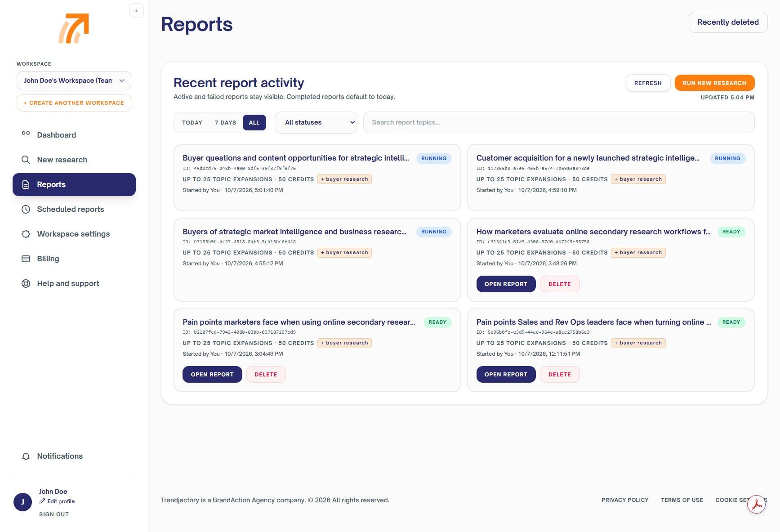Select the All time filter
Viewport: 780px width, 532px height.
coord(254,123)
